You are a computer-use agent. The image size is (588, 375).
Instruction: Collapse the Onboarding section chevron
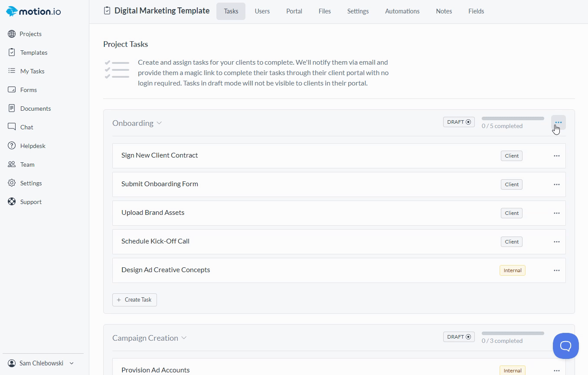159,123
